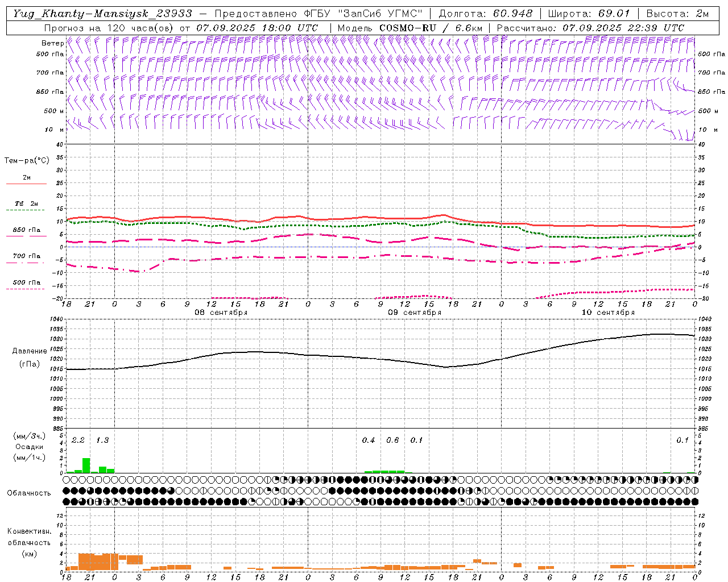This screenshot has width=728, height=582.
Task: Click the 'Давление' pressure panel label
Action: point(30,351)
